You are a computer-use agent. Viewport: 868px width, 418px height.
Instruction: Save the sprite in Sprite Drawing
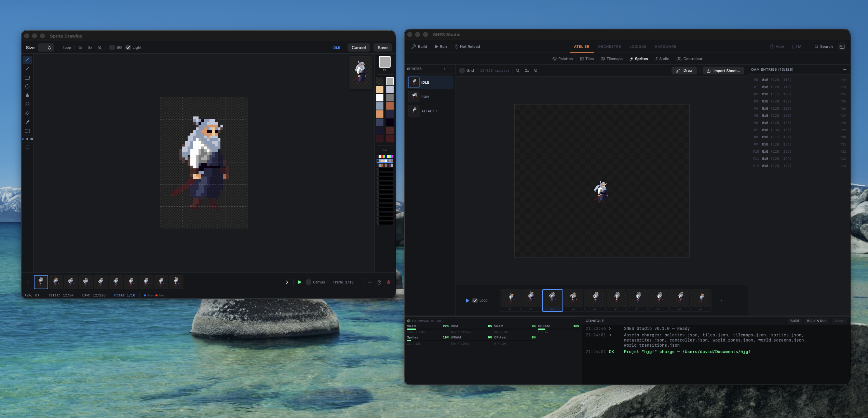382,47
